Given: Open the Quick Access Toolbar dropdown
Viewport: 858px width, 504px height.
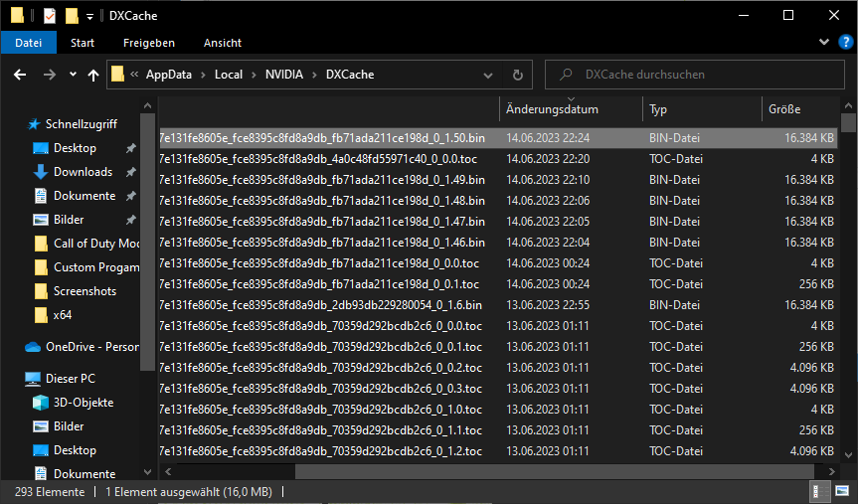Looking at the screenshot, I should pos(89,16).
